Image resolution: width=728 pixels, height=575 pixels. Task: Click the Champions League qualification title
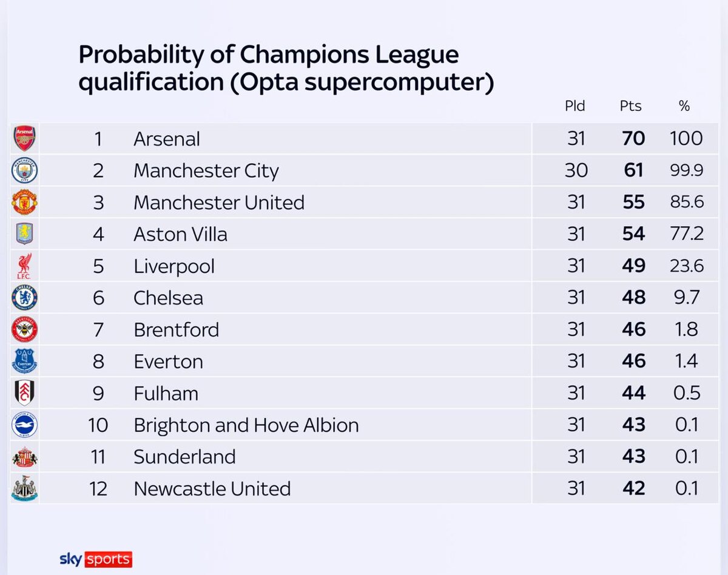[286, 69]
